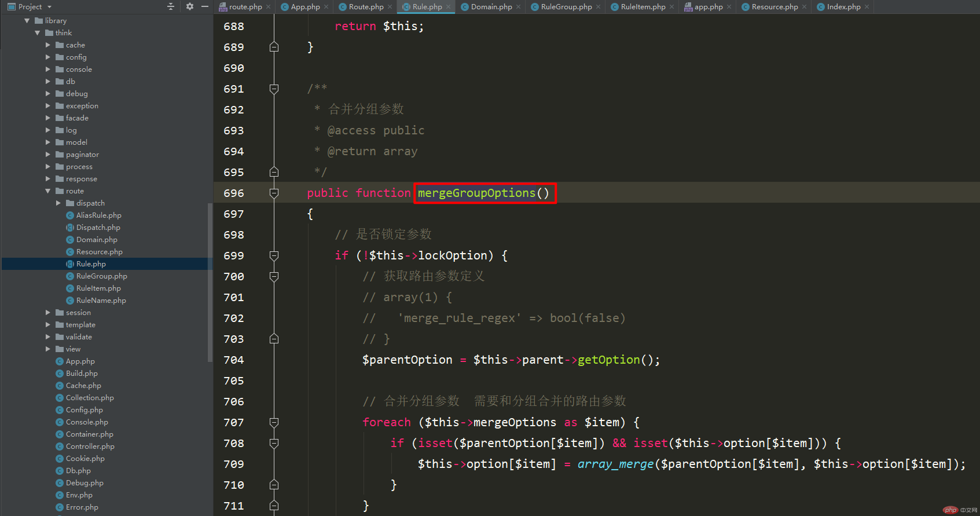Expand the config folder
This screenshot has height=516, width=980.
click(x=48, y=57)
